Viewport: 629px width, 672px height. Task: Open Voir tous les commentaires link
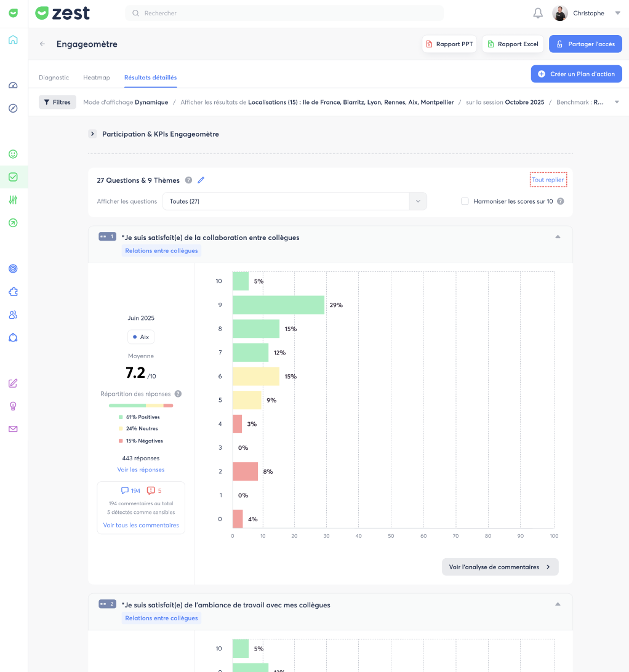point(141,525)
